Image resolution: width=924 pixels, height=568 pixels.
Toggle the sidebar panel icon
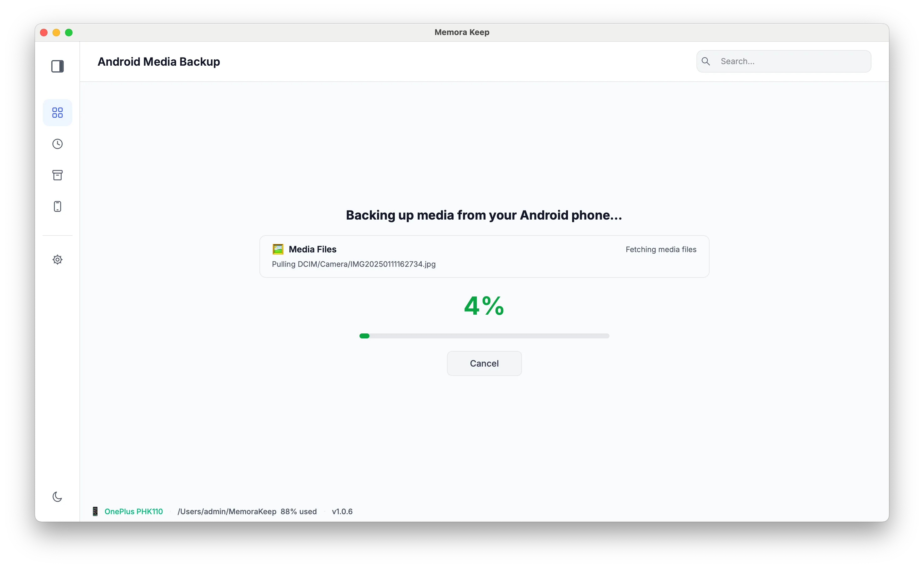click(58, 67)
